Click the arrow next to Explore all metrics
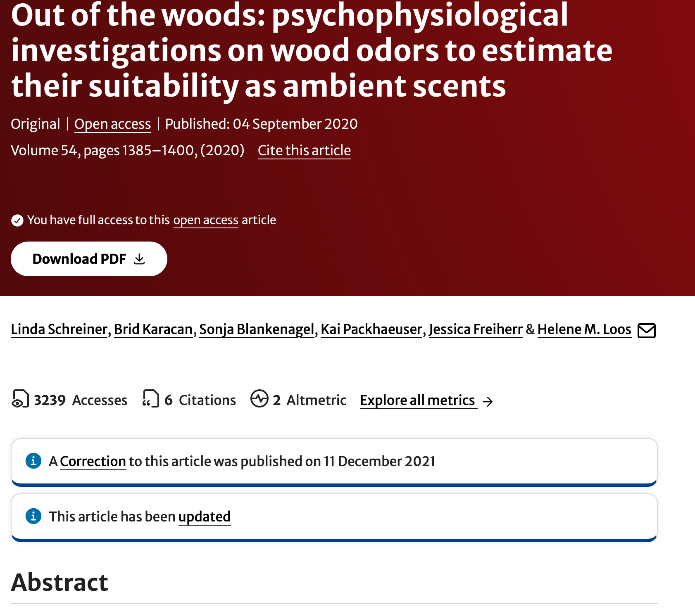 click(488, 401)
